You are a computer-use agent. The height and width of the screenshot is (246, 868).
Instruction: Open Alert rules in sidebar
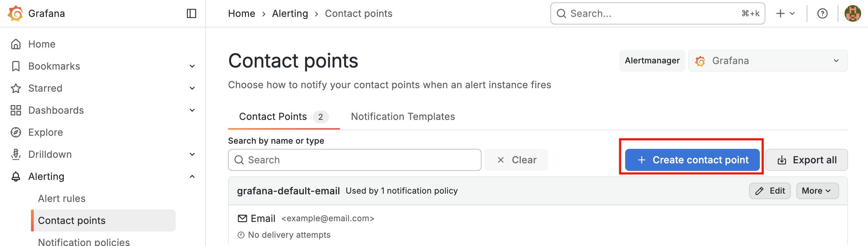coord(62,198)
